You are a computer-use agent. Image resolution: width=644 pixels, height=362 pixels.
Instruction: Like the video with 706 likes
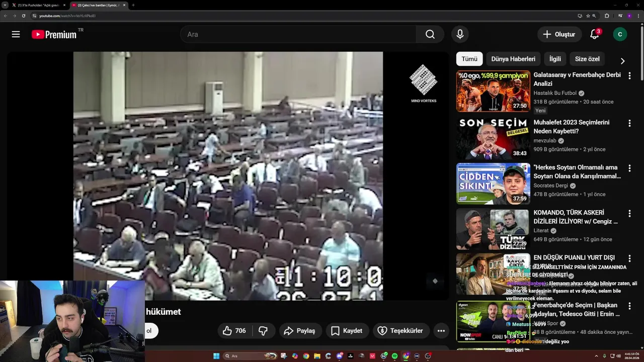coord(234,331)
